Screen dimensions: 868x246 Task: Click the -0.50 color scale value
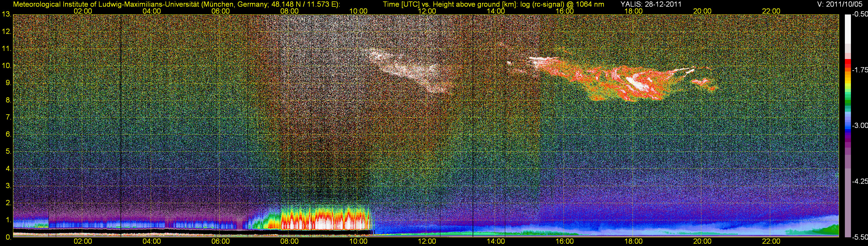[x=860, y=14]
